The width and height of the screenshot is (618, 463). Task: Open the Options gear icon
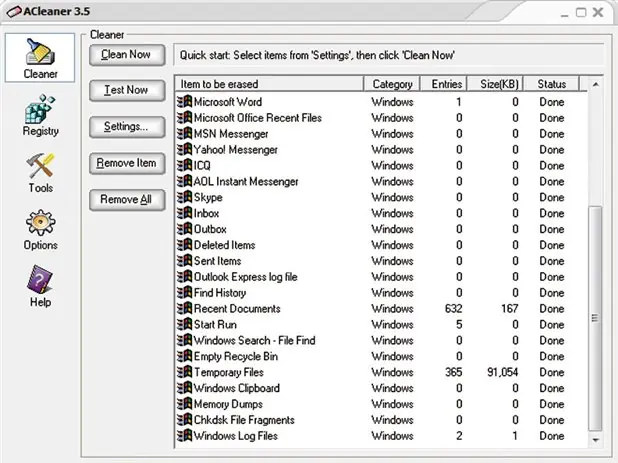click(40, 223)
